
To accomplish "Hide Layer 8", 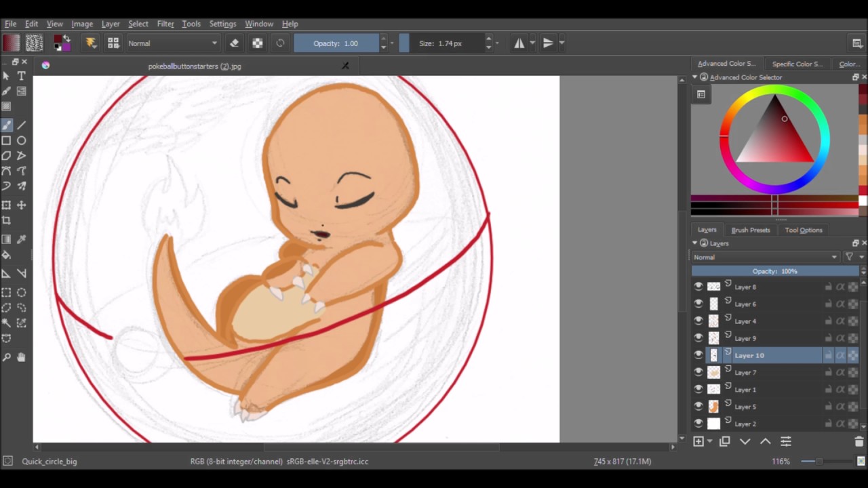I will [x=698, y=287].
